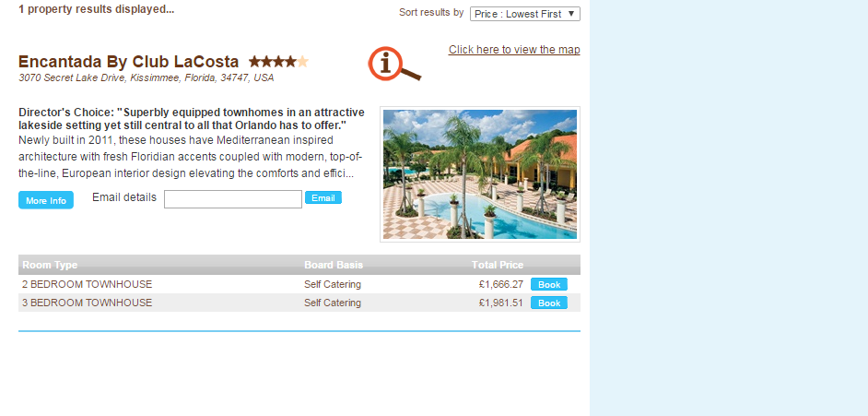Click the star rating for Encantada
Screen dimensions: 868x416
pos(278,62)
